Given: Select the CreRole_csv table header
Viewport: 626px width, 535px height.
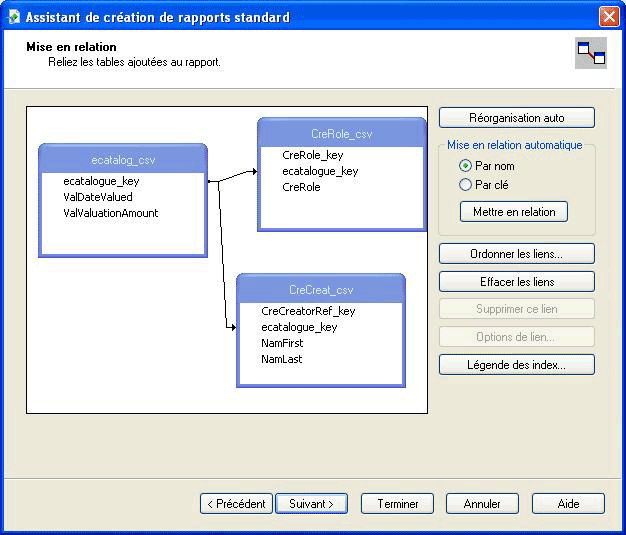Looking at the screenshot, I should [341, 133].
